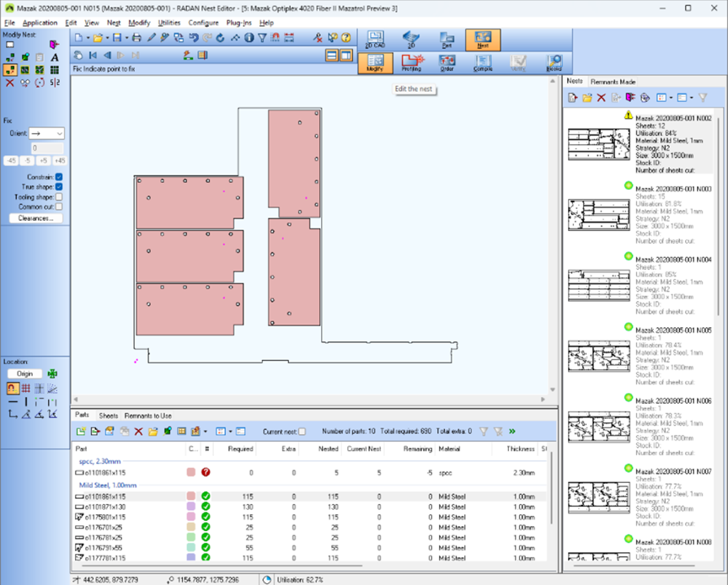Open the Orient dropdown

pos(47,133)
